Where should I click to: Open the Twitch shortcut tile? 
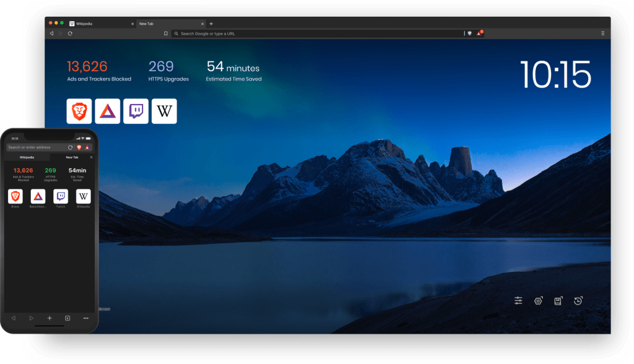click(136, 111)
